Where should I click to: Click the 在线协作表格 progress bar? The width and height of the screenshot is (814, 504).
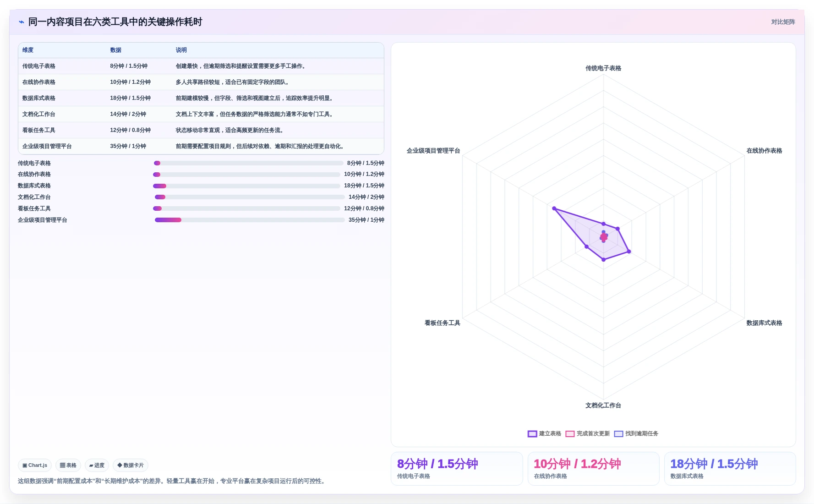[246, 175]
